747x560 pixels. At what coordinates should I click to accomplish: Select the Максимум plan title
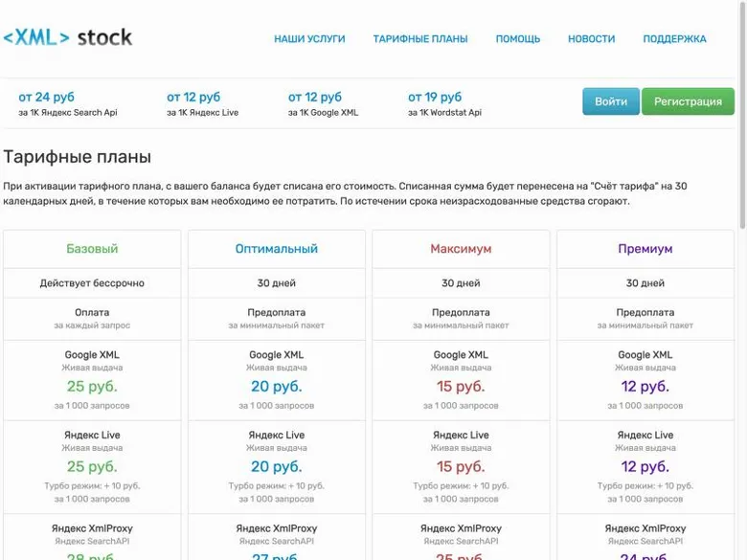(461, 249)
